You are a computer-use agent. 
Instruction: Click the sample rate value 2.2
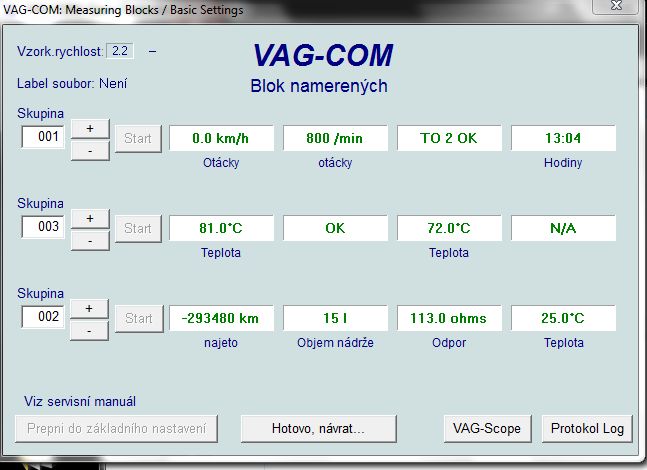pyautogui.click(x=120, y=51)
